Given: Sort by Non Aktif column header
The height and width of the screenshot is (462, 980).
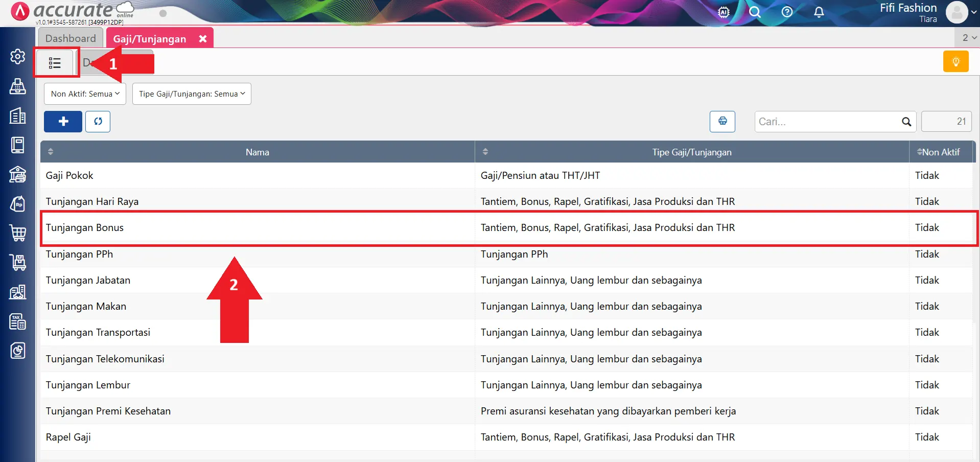Looking at the screenshot, I should 940,152.
